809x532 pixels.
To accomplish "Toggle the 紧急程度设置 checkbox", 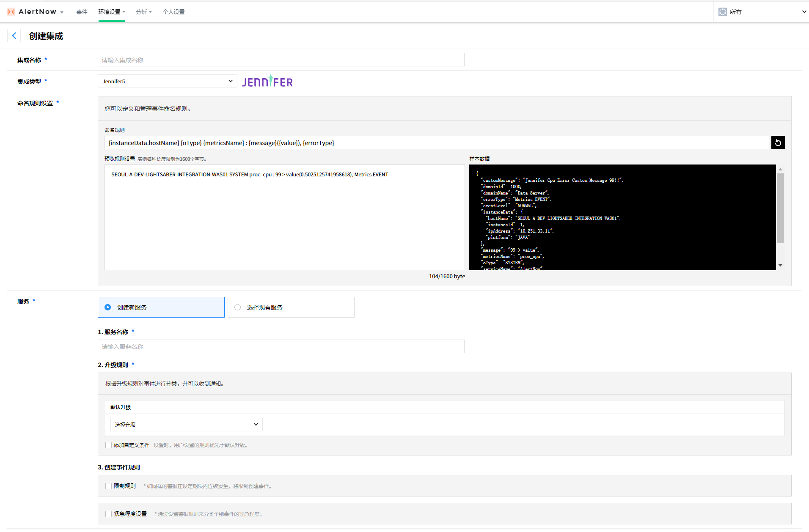I will (109, 514).
